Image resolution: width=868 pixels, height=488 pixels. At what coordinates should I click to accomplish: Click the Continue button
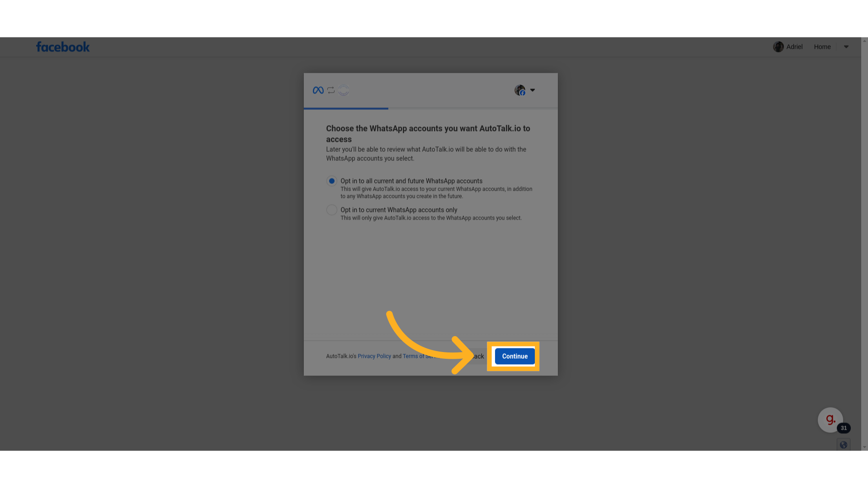point(515,357)
